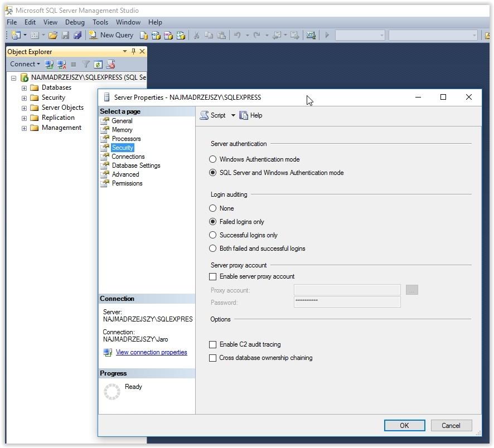Collapse the NAJMADRZEJSZY\SQLEXPRESS server node
The height and width of the screenshot is (448, 494).
(x=13, y=78)
